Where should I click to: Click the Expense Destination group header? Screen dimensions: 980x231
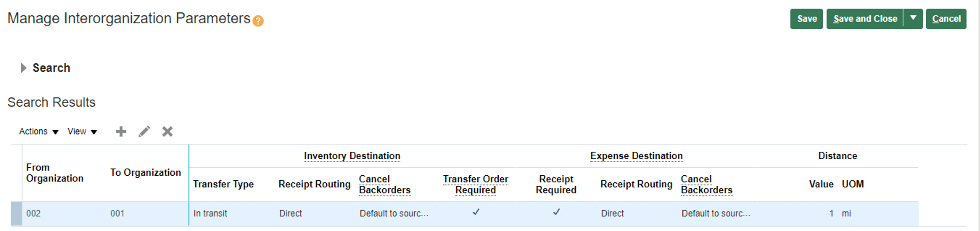tap(636, 156)
